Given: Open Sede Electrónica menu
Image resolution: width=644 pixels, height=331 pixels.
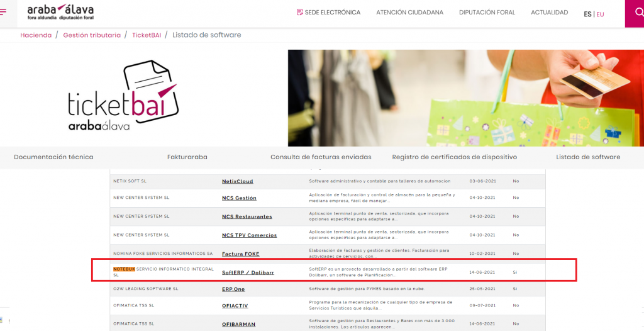Looking at the screenshot, I should [332, 13].
